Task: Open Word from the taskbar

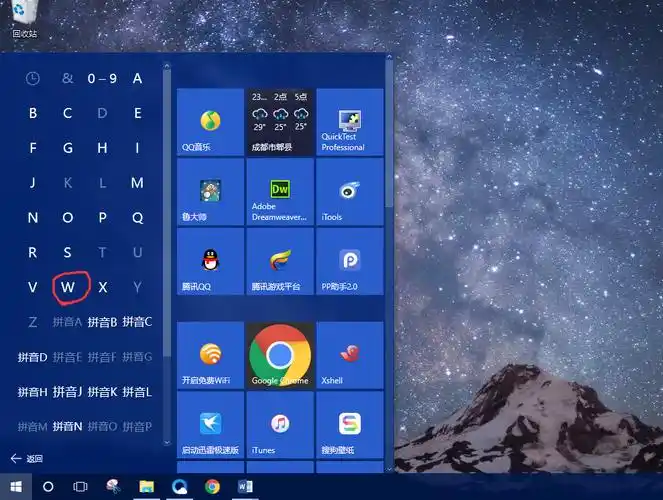Action: (245, 486)
